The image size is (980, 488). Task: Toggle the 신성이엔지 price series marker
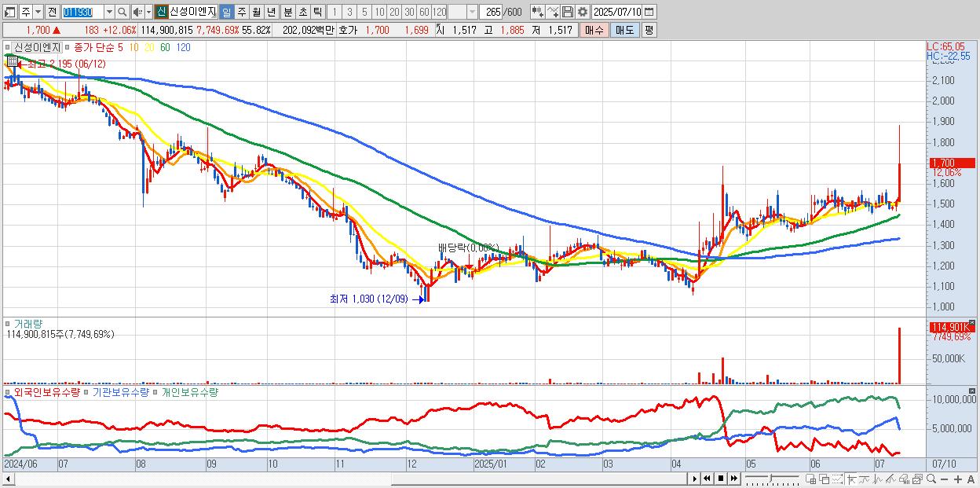(x=8, y=47)
